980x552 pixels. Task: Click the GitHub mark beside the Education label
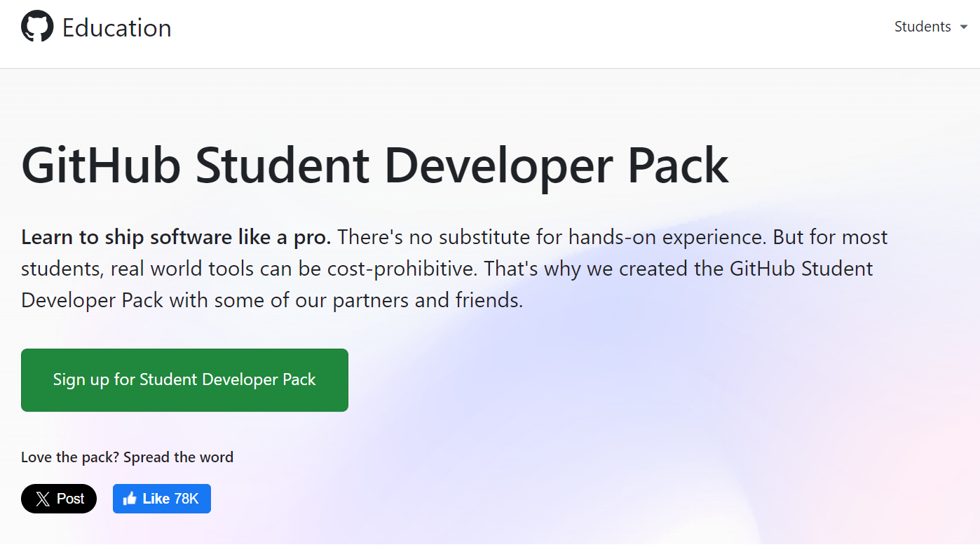pyautogui.click(x=37, y=25)
